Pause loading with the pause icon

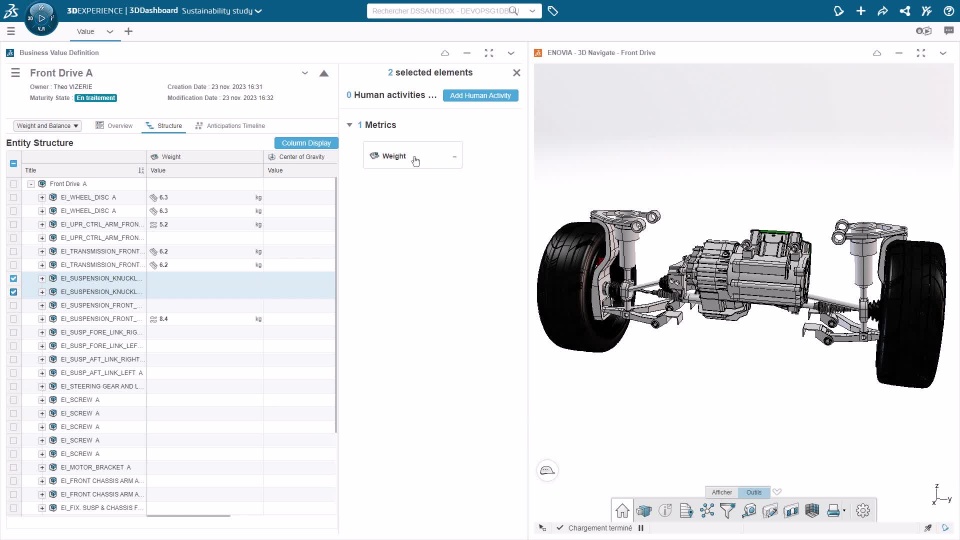[x=641, y=528]
